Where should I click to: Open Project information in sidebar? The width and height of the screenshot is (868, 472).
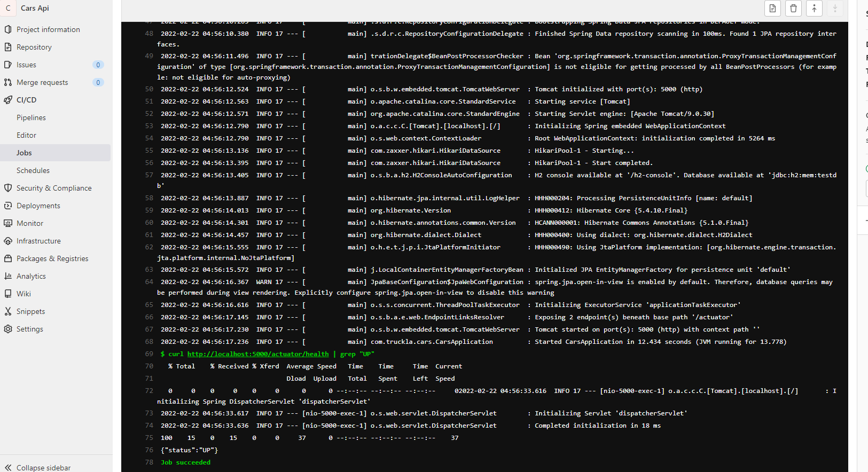click(x=48, y=29)
